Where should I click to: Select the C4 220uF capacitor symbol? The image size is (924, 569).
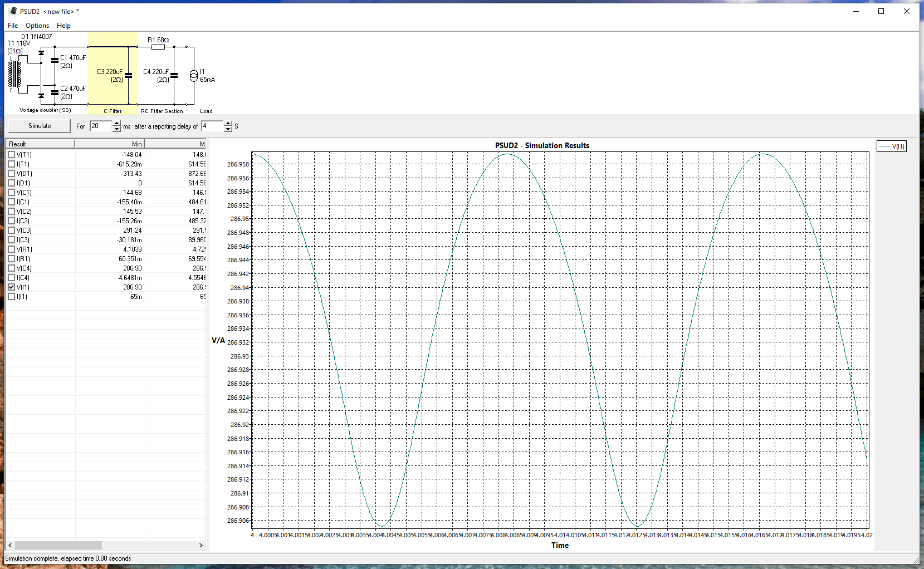pyautogui.click(x=174, y=75)
